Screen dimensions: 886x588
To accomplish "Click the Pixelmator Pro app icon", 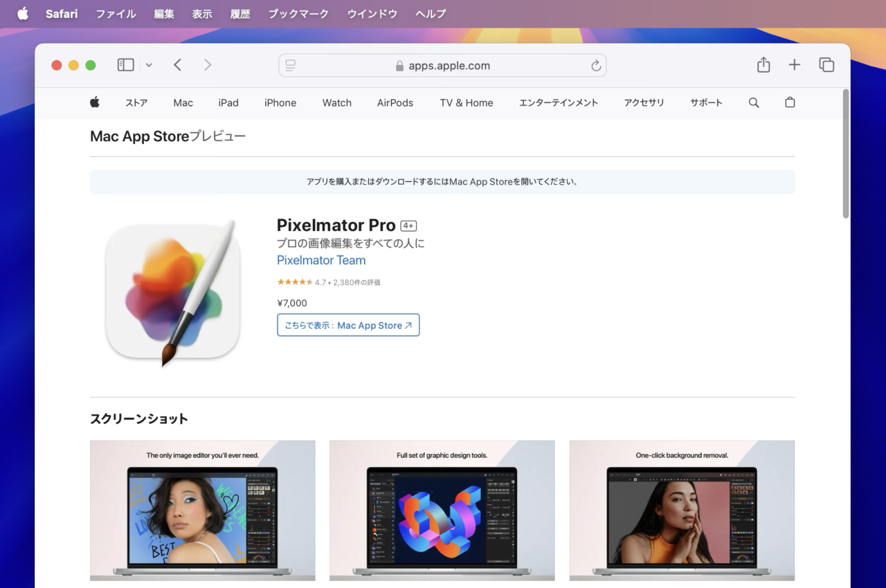I will 172,293.
